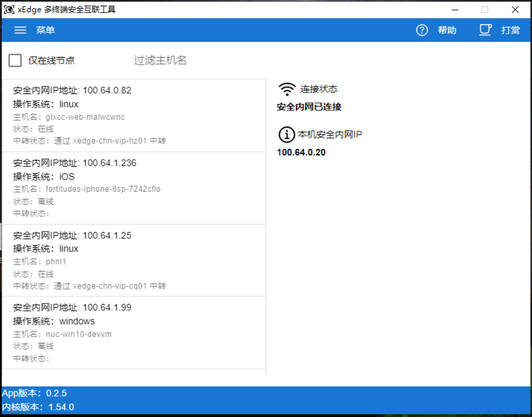Select the iOS node 100.64.1.236
Screen dimensions: 532x417
[134, 188]
